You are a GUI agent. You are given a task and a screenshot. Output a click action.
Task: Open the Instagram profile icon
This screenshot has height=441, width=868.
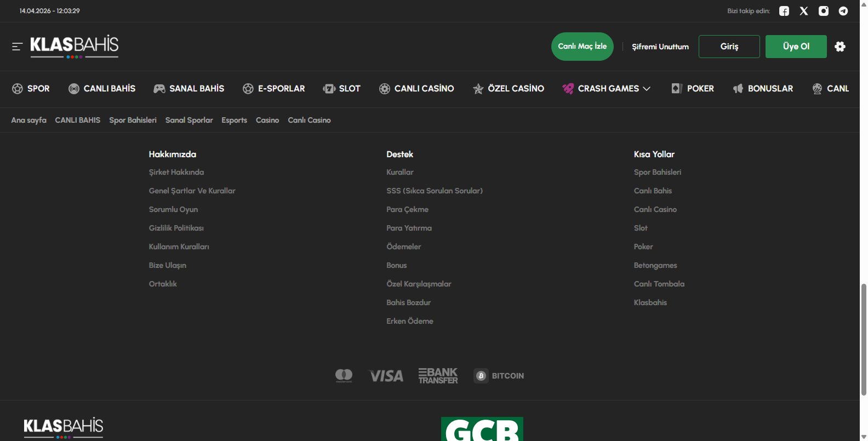[824, 11]
